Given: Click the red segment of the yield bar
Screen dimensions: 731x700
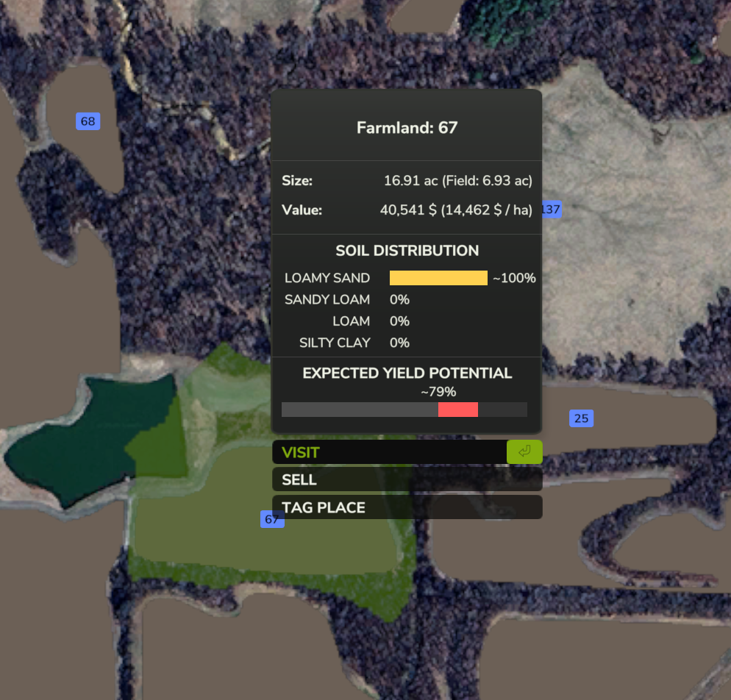Looking at the screenshot, I should 457,410.
